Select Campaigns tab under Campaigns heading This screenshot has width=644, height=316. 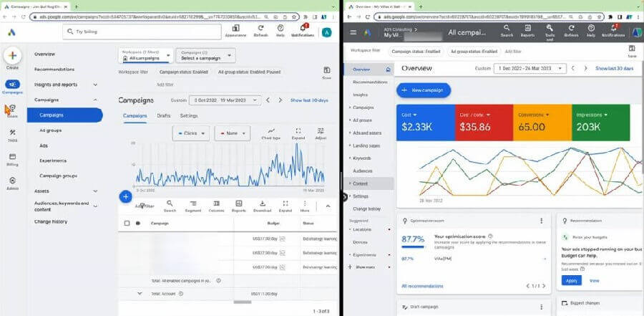pos(135,116)
